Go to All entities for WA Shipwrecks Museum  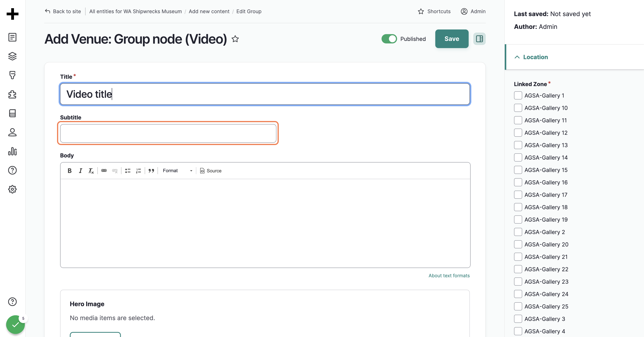pyautogui.click(x=136, y=11)
